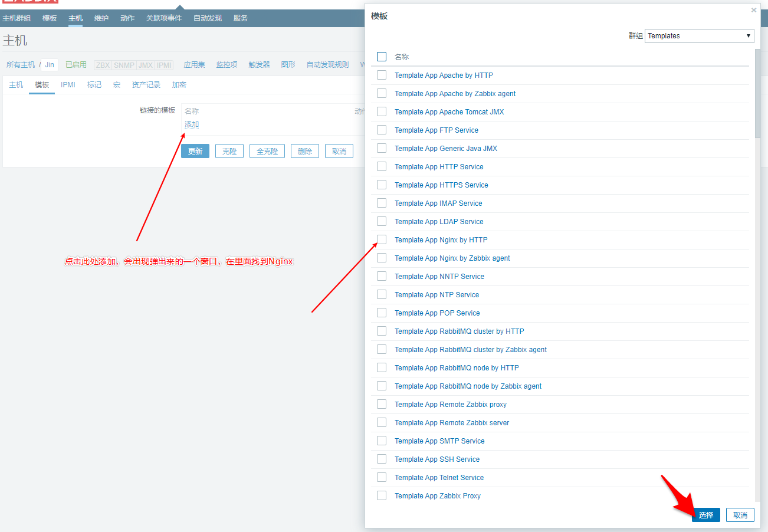768x532 pixels.
Task: Go to the 维护 menu
Action: click(x=101, y=18)
